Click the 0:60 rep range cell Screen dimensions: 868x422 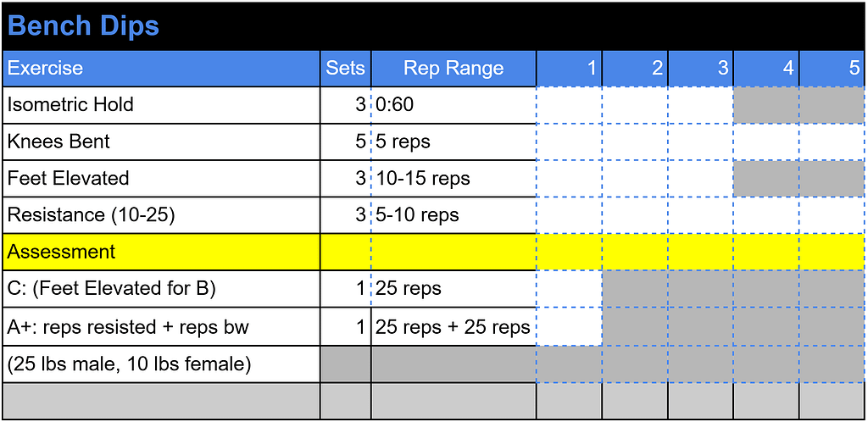click(453, 105)
